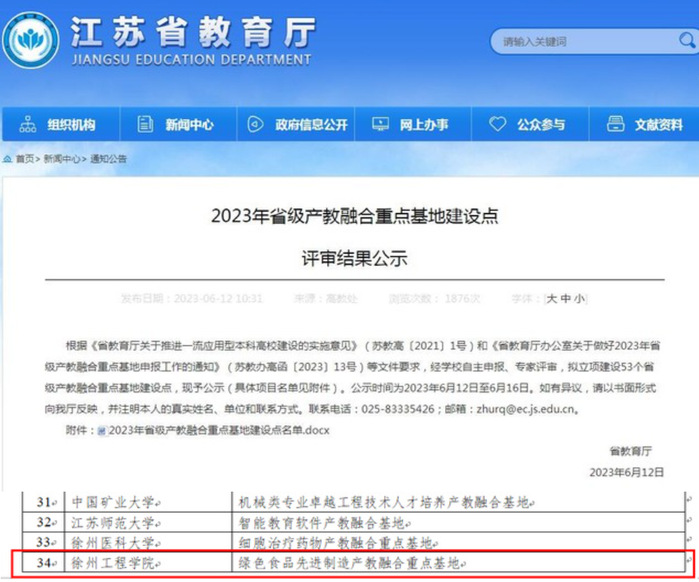Click the 网上办事 monitor icon
This screenshot has height=582, width=699.
[378, 125]
